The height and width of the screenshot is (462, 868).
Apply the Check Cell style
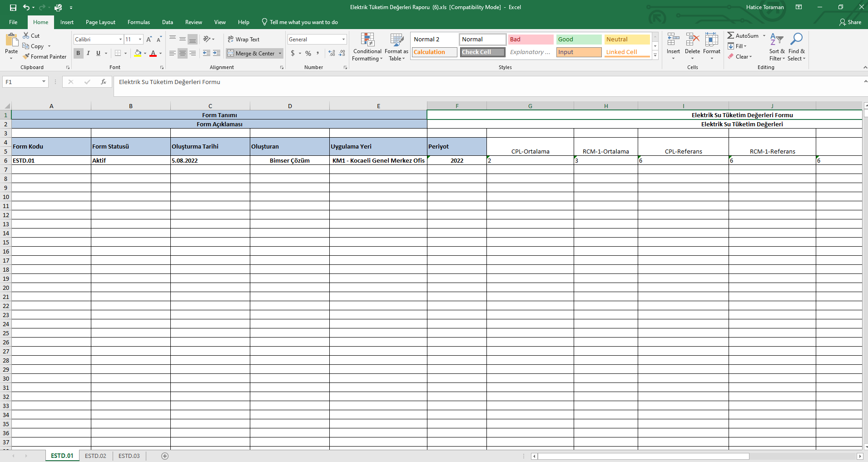(x=482, y=52)
